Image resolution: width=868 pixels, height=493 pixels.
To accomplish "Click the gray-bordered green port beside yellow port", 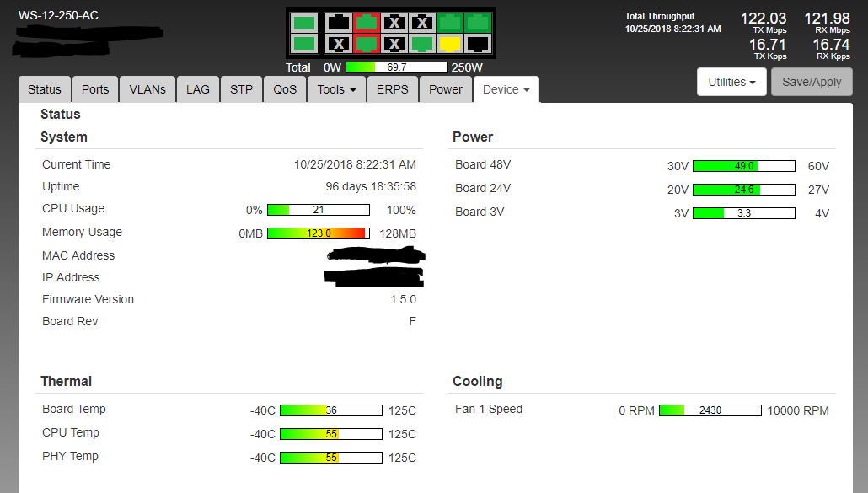I will [x=422, y=43].
